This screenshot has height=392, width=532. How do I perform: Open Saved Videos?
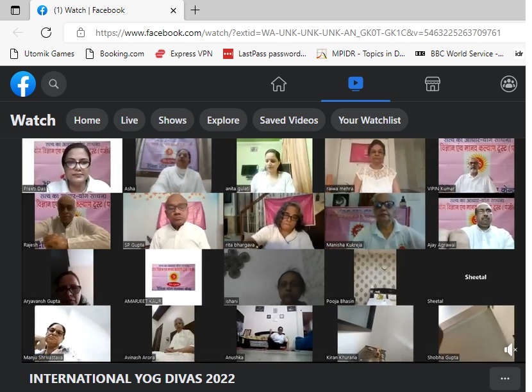[288, 120]
